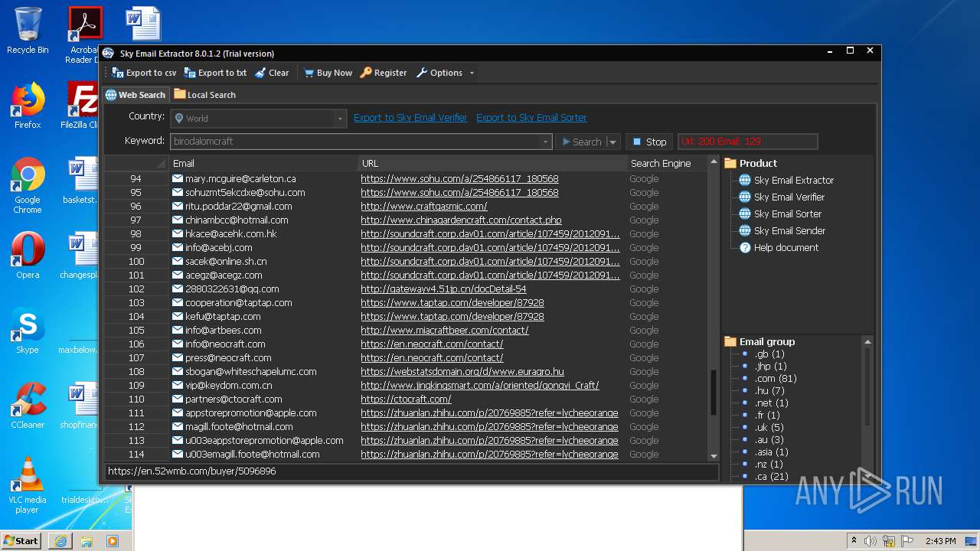Click the envelope icon beside mary.mcguire@carleton.ca
This screenshot has width=980, height=551.
pos(178,178)
